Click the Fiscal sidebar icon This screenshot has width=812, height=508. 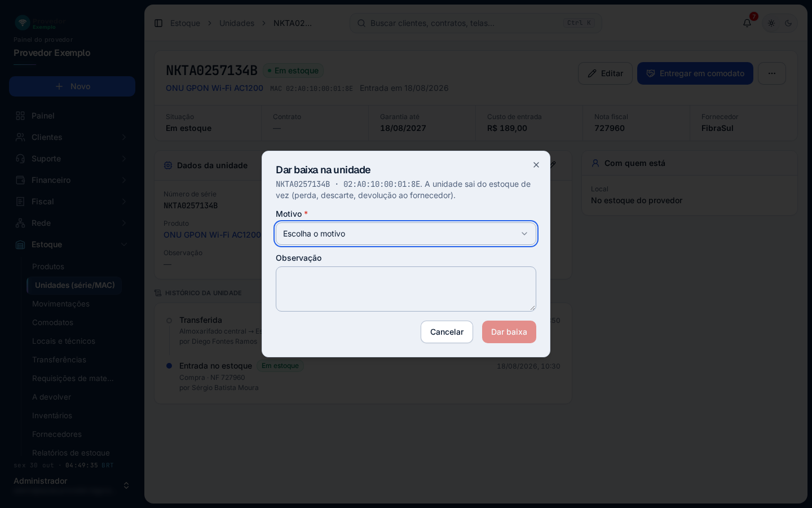pos(20,202)
